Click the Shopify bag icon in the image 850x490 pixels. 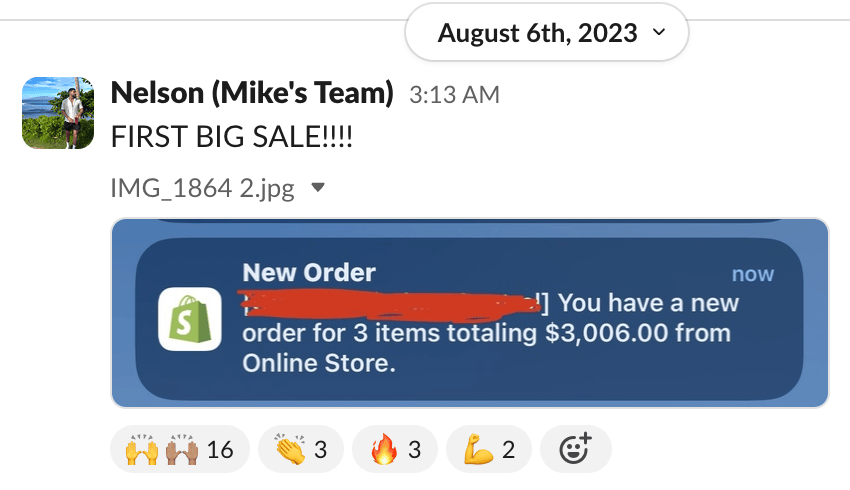(x=189, y=318)
